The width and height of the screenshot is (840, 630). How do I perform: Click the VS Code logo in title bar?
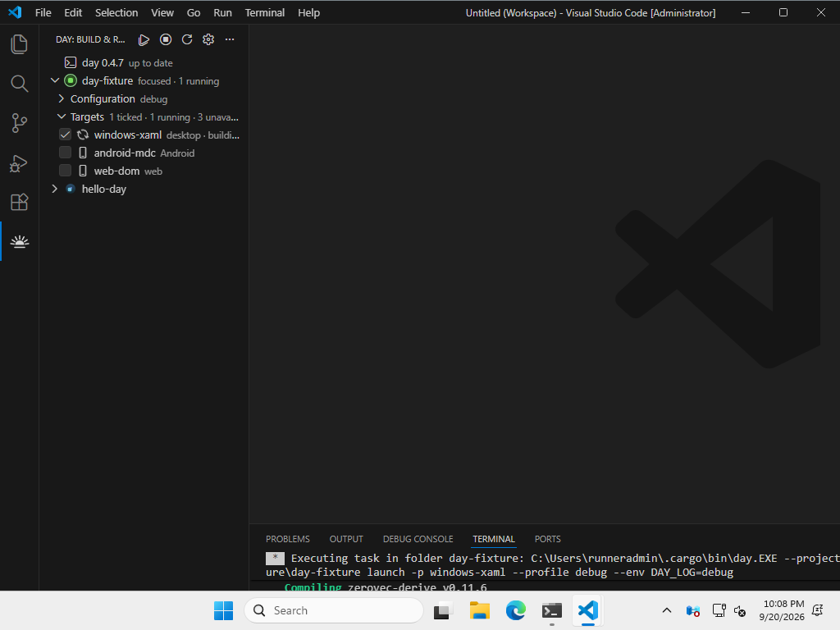pos(15,12)
